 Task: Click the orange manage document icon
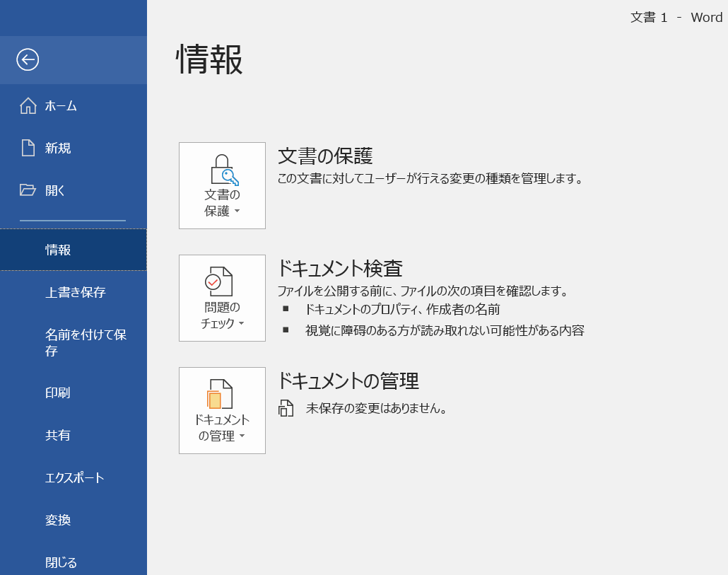coord(220,394)
